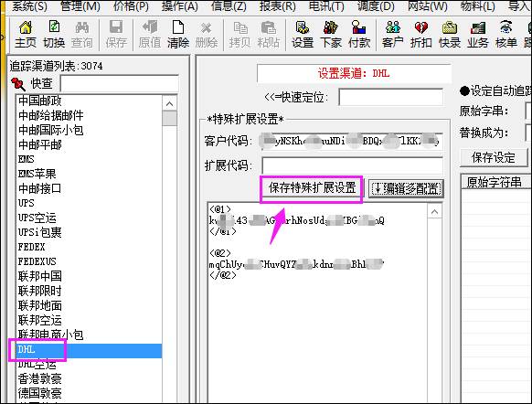
Task: Open the 付款 payment toolbar icon
Action: [359, 34]
